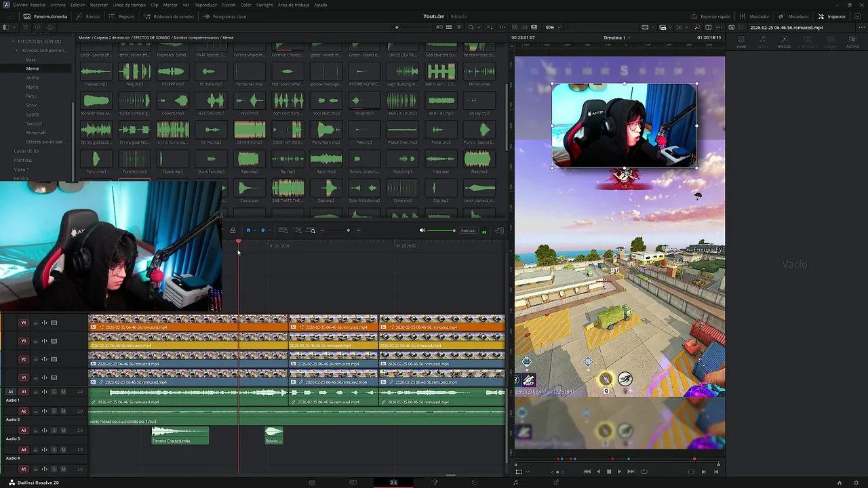The width and height of the screenshot is (868, 488).
Task: Open the Metadatos panel
Action: pyautogui.click(x=794, y=16)
